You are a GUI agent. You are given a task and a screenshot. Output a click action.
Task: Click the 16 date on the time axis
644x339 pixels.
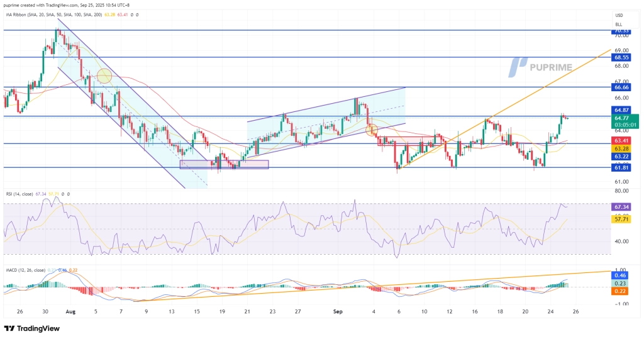[x=475, y=312]
